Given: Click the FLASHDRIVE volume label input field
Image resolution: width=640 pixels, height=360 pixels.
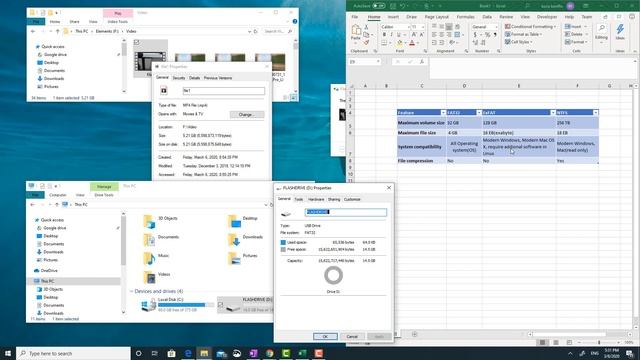Looking at the screenshot, I should [x=346, y=212].
